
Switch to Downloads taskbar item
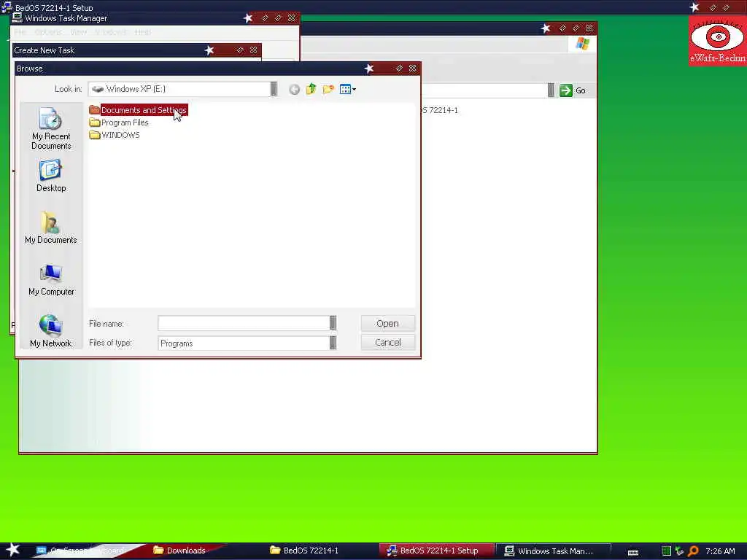tap(186, 551)
